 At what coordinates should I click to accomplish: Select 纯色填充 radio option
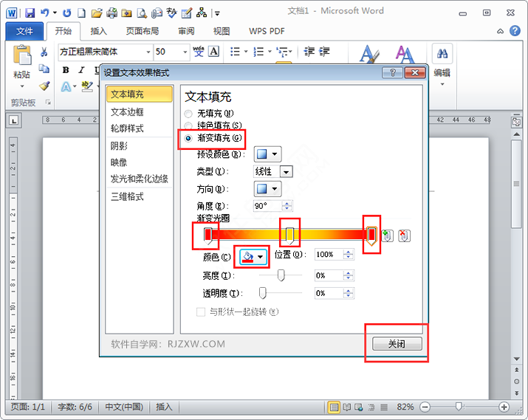[188, 125]
